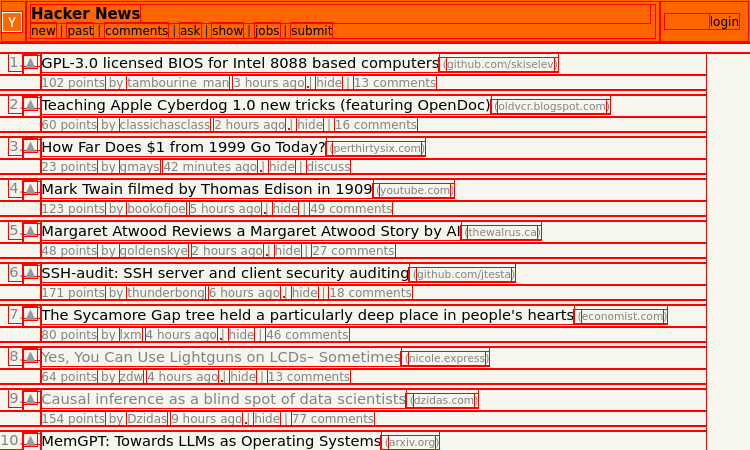Filter by thewalrus.ca site
This screenshot has height=450, width=750.
point(502,232)
